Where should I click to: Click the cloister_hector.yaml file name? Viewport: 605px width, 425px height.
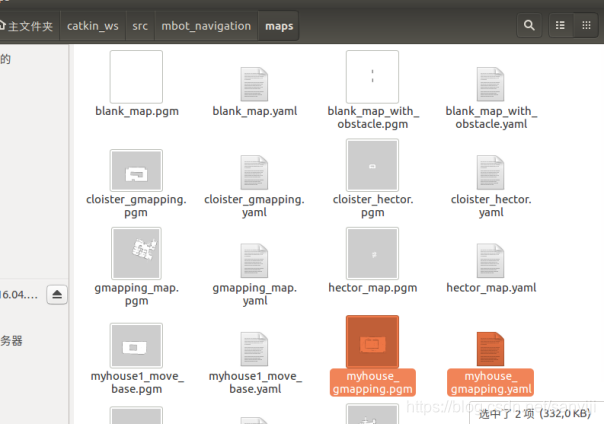tap(491, 206)
